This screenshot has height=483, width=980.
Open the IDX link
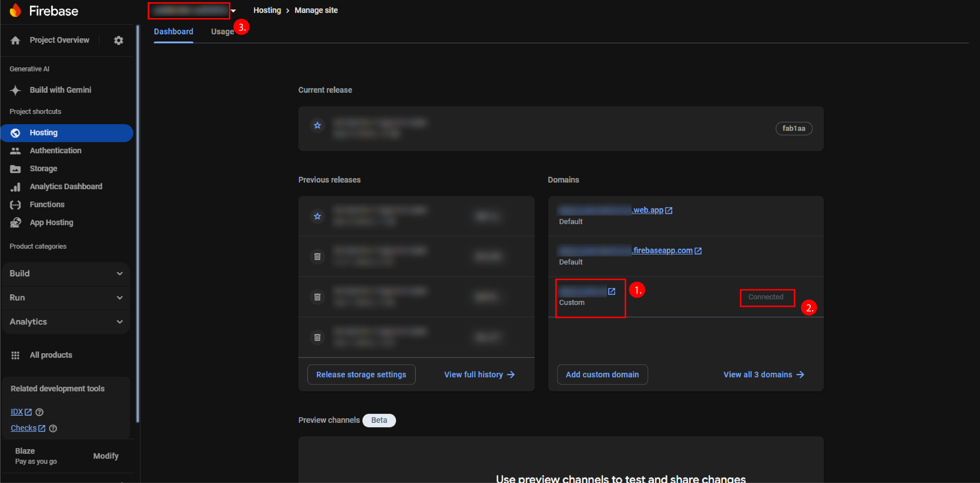[17, 412]
